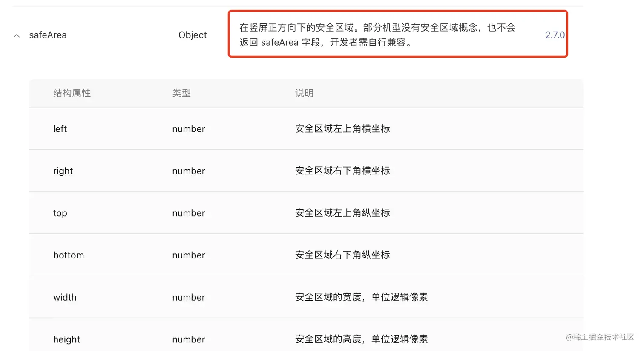The width and height of the screenshot is (644, 351).
Task: Click number type in height row
Action: click(189, 339)
